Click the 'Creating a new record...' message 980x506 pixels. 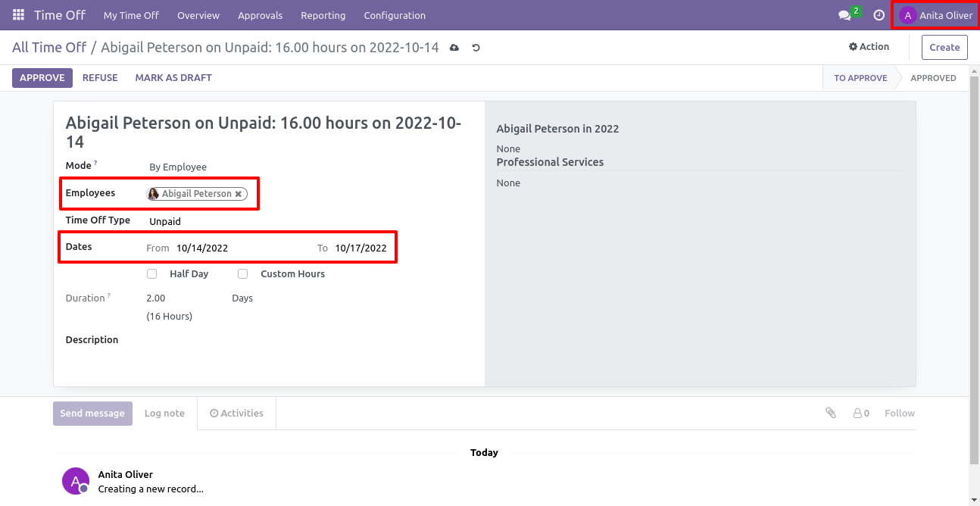pos(151,489)
